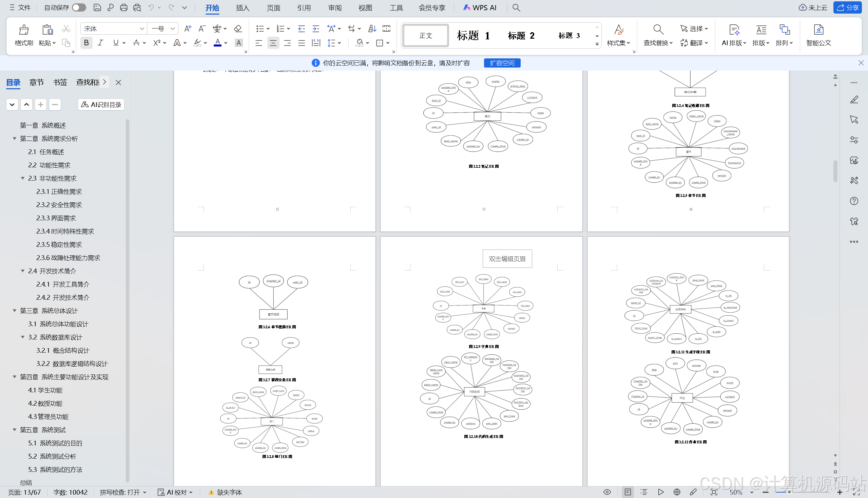Toggle the 自动保存 autosave switch

point(79,7)
